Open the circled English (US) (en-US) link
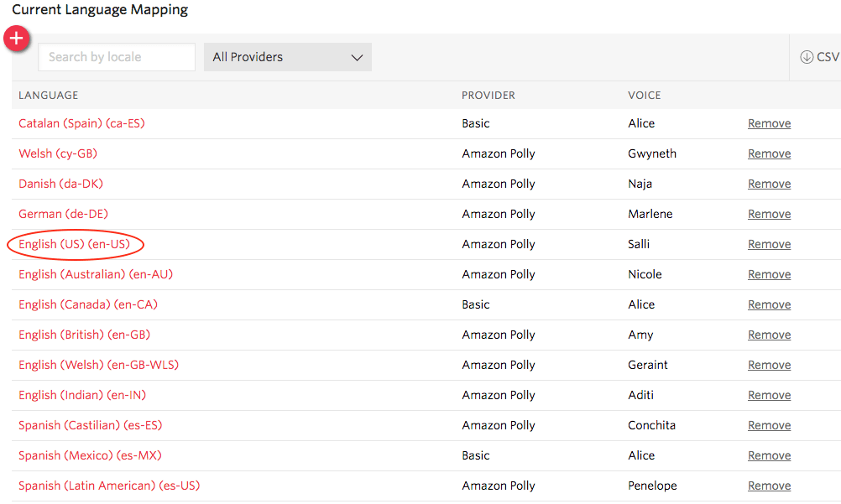Viewport: 841px width, 504px height. pos(75,244)
